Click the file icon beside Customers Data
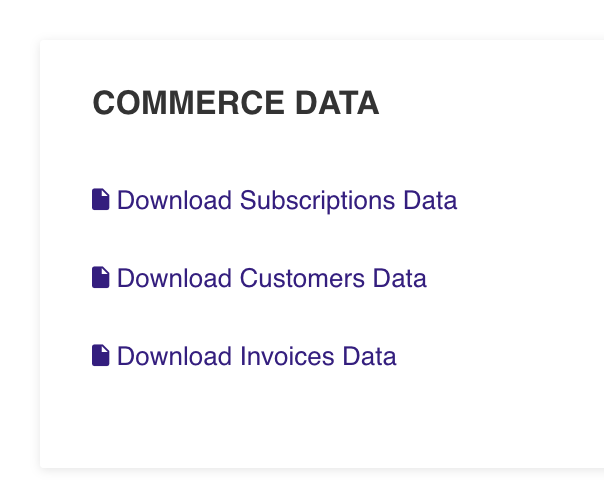This screenshot has height=502, width=604. (x=101, y=277)
